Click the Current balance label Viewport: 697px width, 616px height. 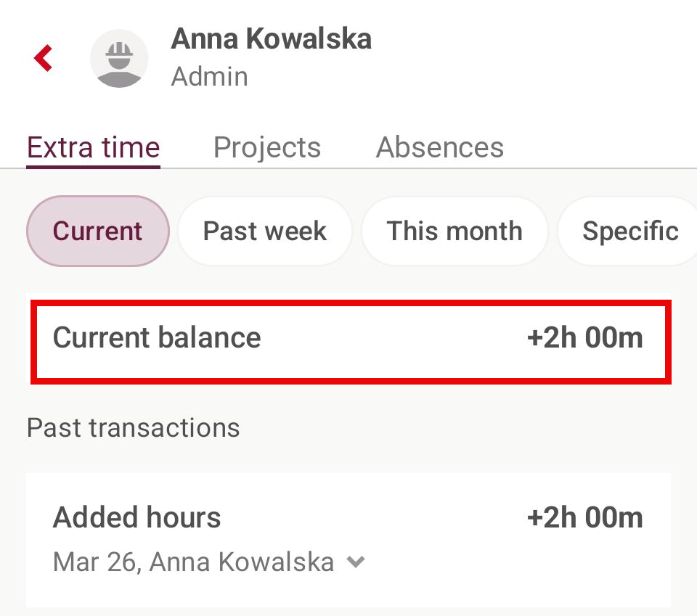157,338
